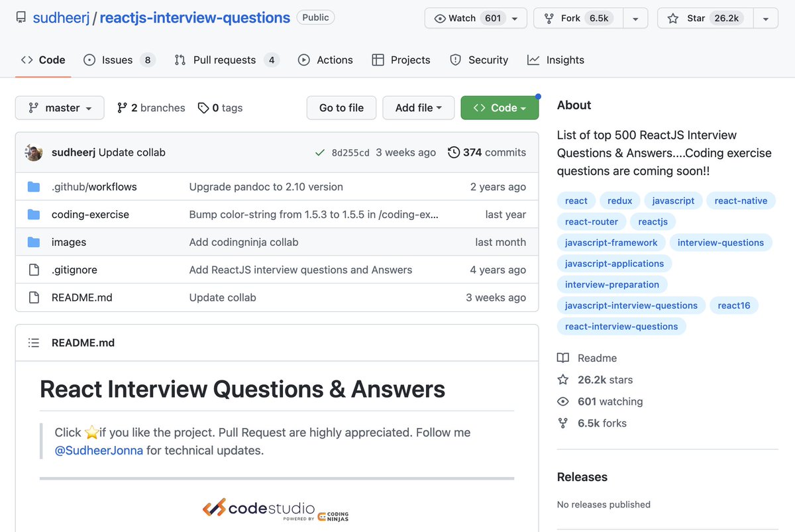View the 0 tags link
Screen dimensions: 795x532
(x=220, y=108)
